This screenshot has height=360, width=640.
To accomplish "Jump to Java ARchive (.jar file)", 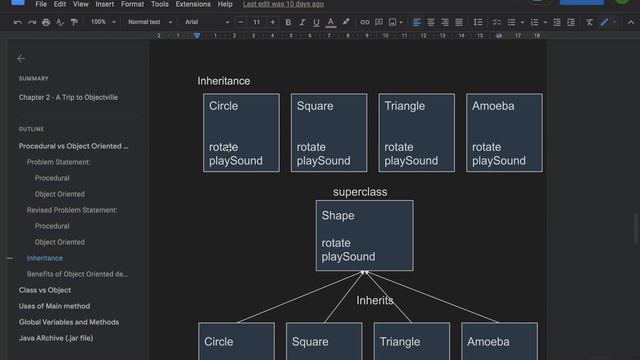I will tap(56, 338).
